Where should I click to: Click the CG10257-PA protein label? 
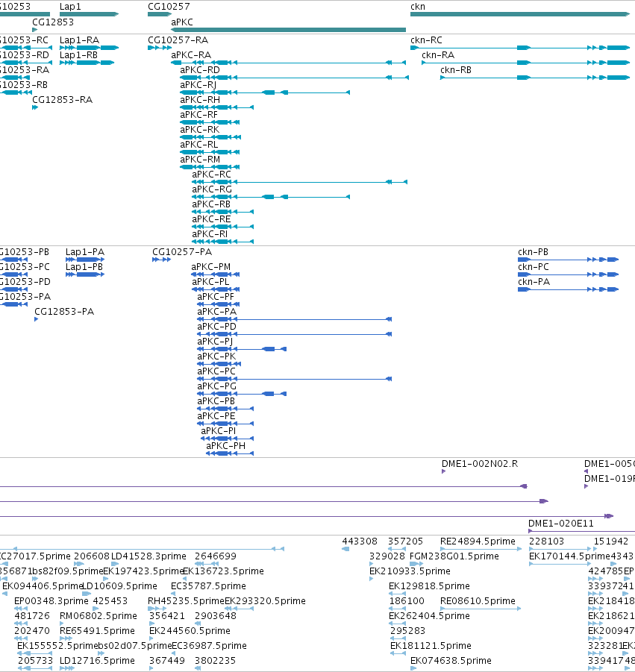point(182,252)
